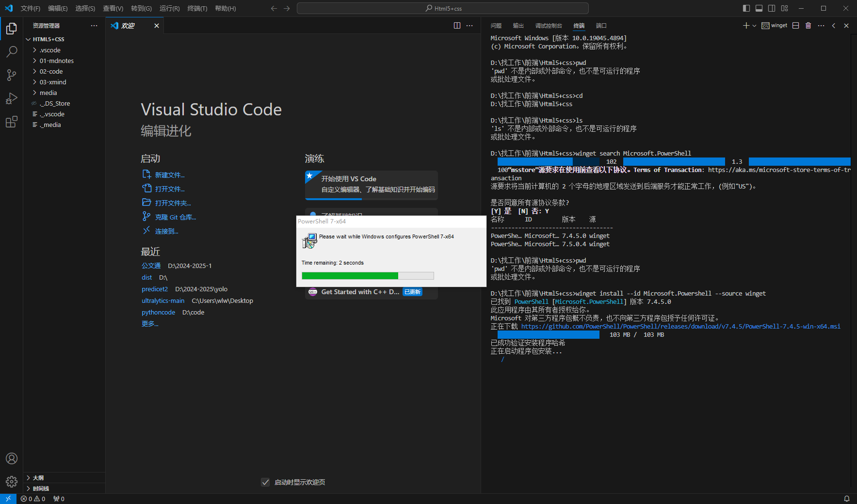Screen dimensions: 857x504
Task: Toggle show welcome page on startup checkbox
Action: (265, 482)
